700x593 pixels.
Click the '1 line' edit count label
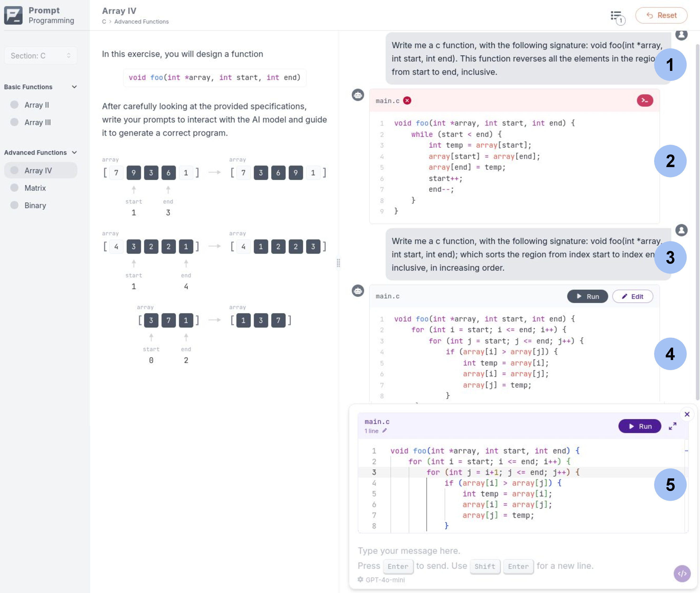click(x=371, y=431)
